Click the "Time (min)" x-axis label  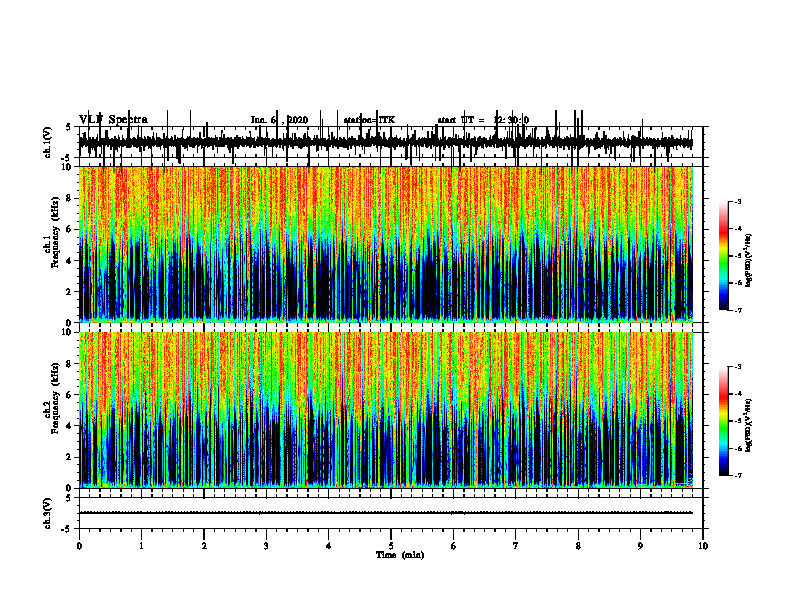[400, 555]
